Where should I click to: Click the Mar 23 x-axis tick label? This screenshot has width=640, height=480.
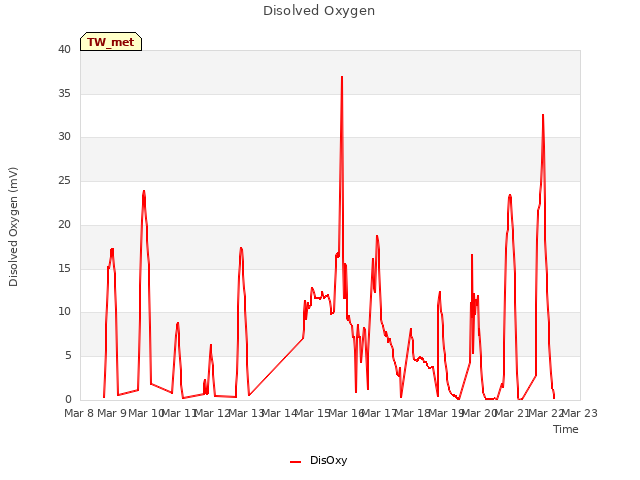[x=580, y=413]
